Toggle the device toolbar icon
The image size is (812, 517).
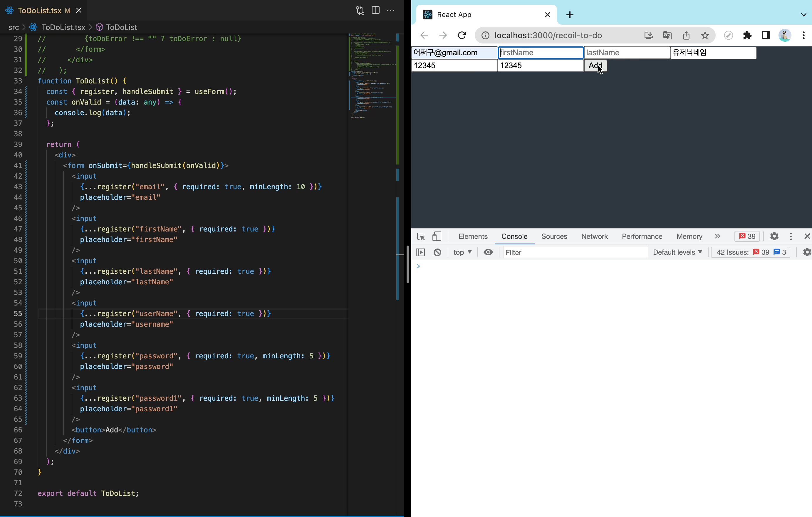(437, 236)
